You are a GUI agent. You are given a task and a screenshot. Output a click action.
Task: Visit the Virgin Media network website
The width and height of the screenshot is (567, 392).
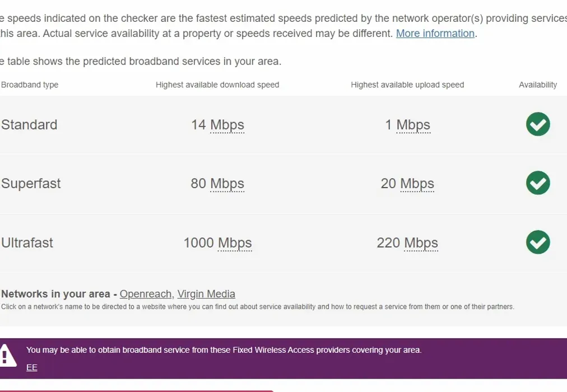[x=206, y=293]
